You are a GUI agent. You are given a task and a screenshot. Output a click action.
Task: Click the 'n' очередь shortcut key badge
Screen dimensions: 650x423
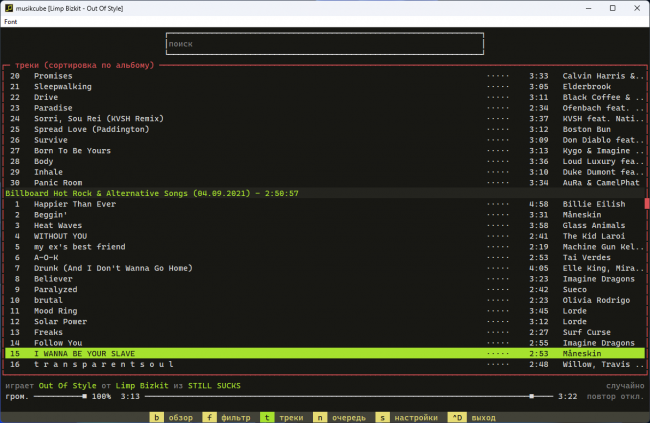click(x=320, y=417)
